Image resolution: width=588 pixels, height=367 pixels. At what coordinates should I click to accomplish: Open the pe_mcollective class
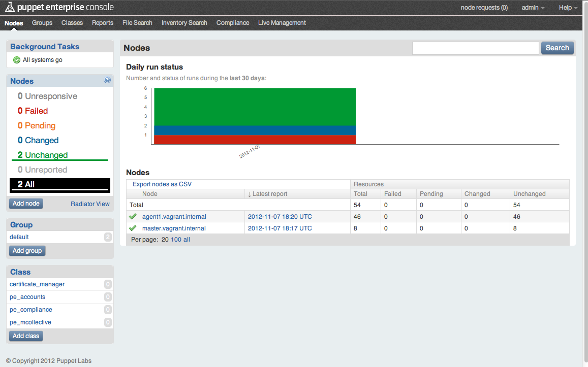[x=30, y=322]
